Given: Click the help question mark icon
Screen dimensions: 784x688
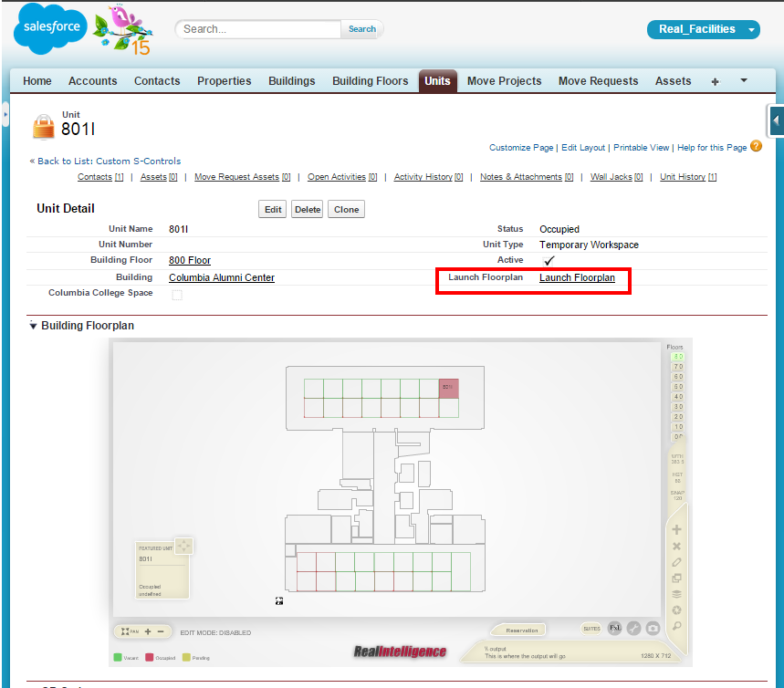Looking at the screenshot, I should click(756, 146).
